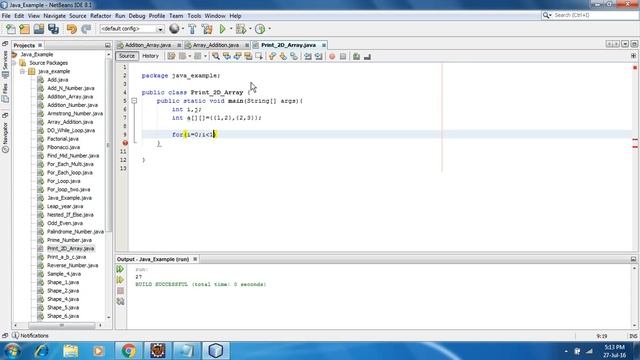640x360 pixels.
Task: Click the Build Project hammer icon
Action: coord(192,29)
